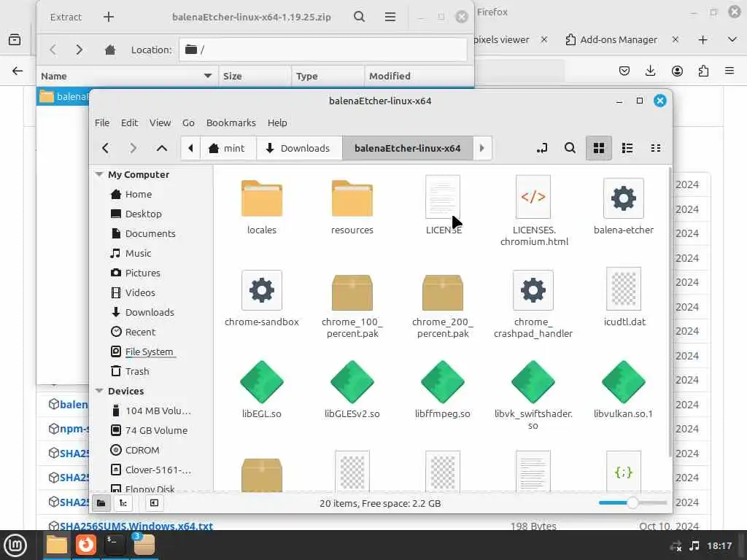This screenshot has width=747, height=560.
Task: Click Extract in the archive manager
Action: pyautogui.click(x=66, y=17)
